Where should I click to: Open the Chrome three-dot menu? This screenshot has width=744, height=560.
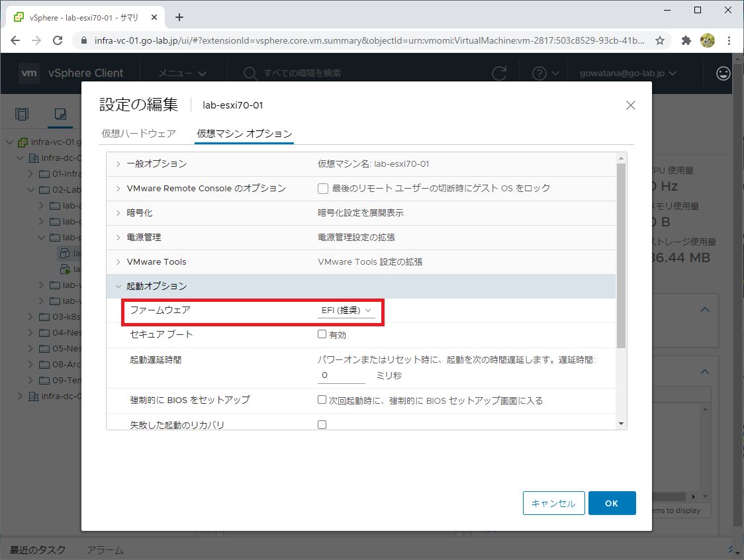[729, 40]
